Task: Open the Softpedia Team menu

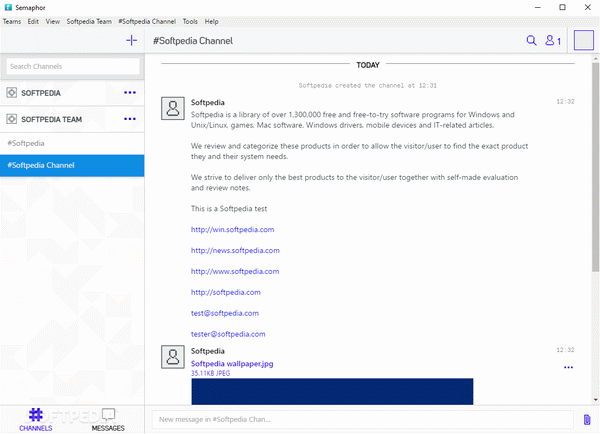Action: 89,21
